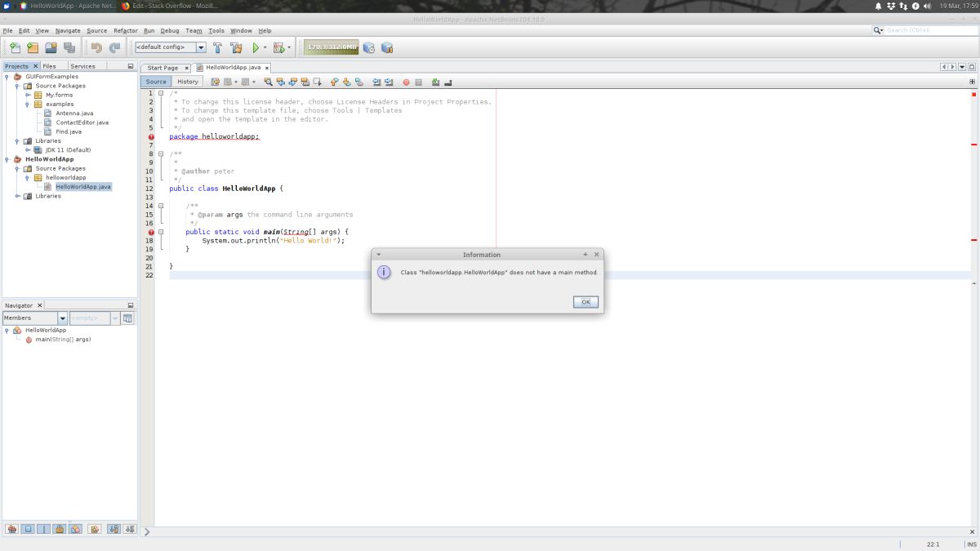
Task: Open the default config dropdown
Action: [201, 47]
